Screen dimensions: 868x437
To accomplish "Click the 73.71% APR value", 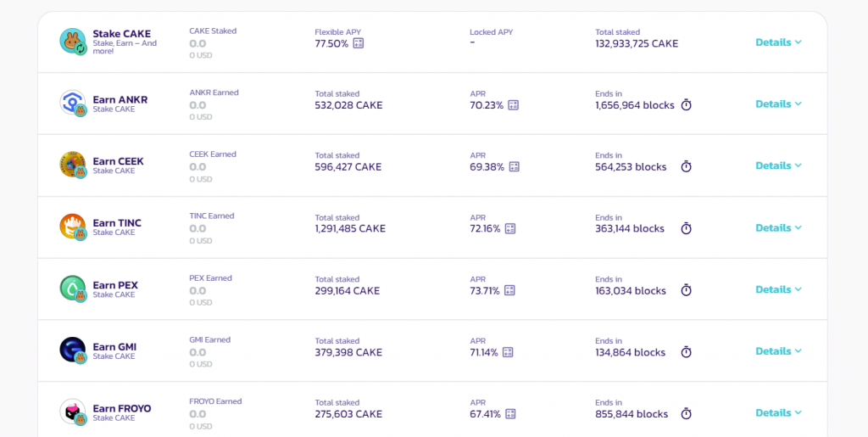I will pyautogui.click(x=485, y=290).
